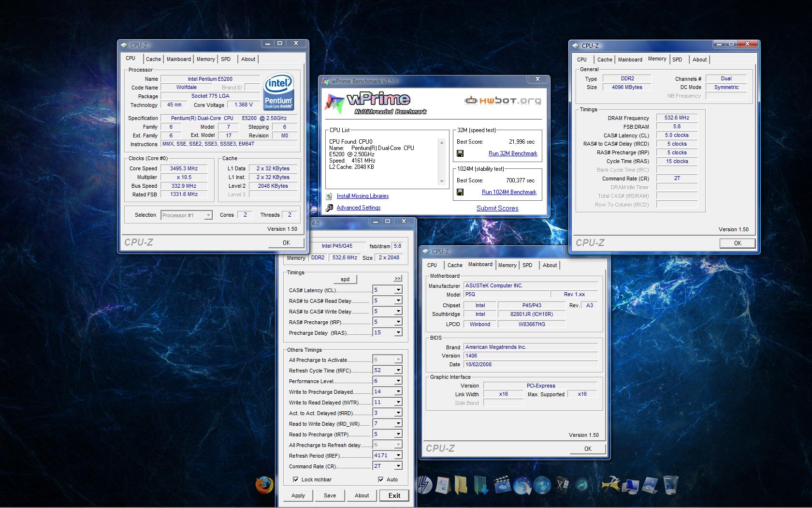Click the lightning bolt disc icon in dock
812x508 pixels.
[x=425, y=485]
